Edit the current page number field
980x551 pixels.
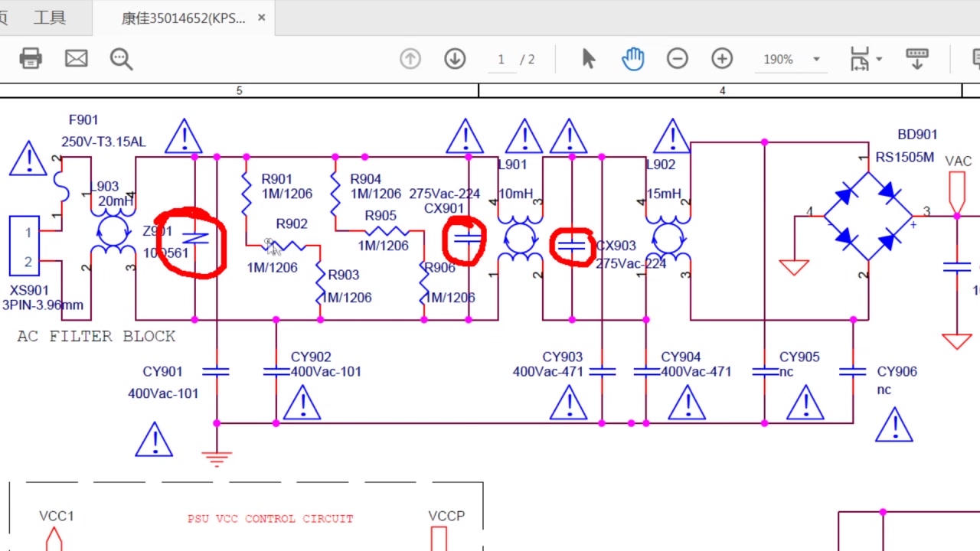click(x=501, y=59)
